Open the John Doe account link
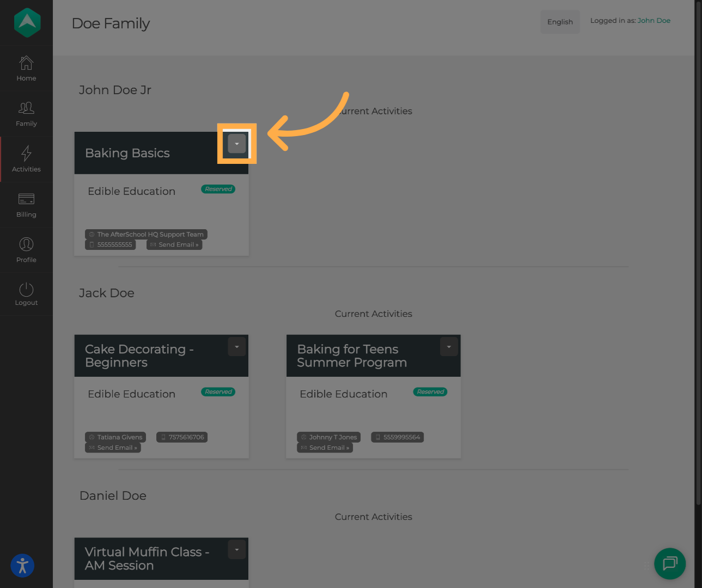This screenshot has height=588, width=702. click(x=654, y=21)
